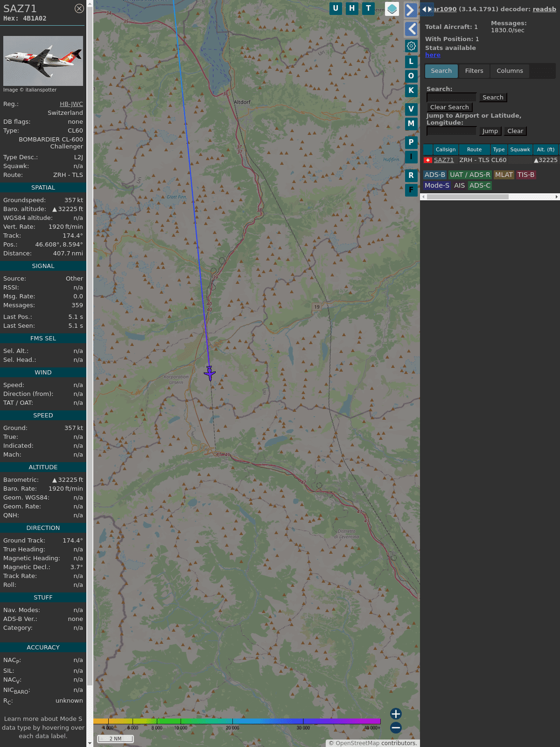560x747 pixels.
Task: Zoom out with the minus icon
Action: [x=396, y=727]
